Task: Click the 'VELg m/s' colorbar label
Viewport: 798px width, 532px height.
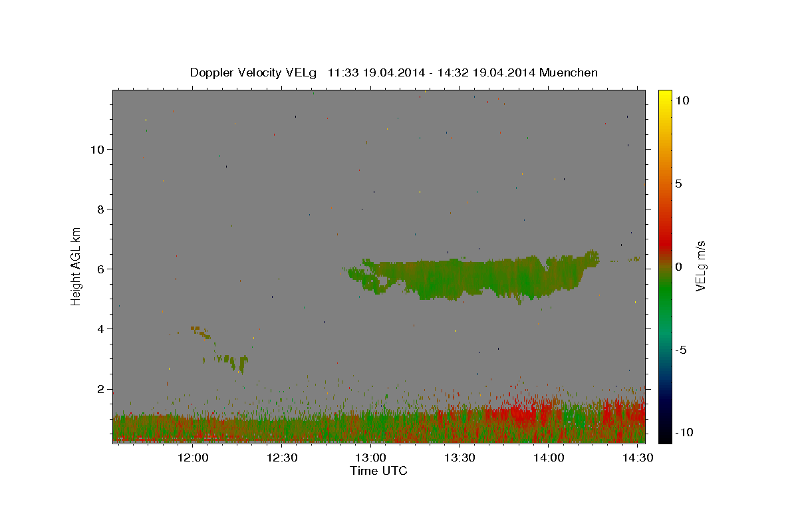Action: (701, 267)
